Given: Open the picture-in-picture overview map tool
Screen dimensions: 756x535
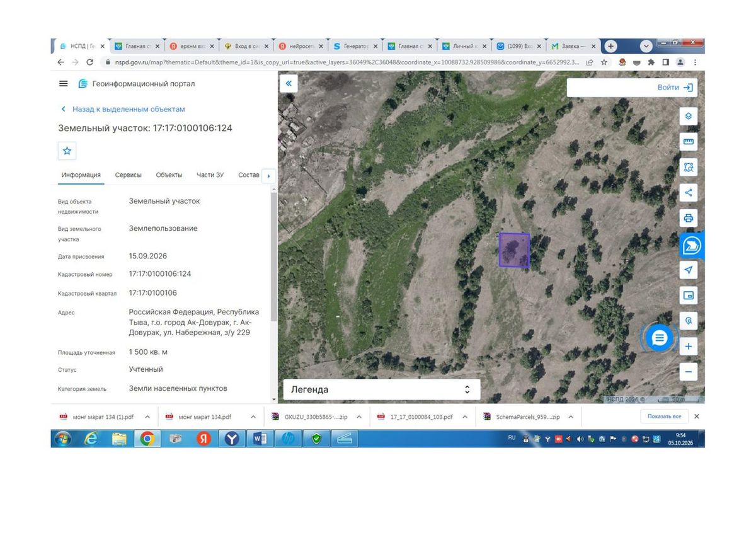Looking at the screenshot, I should pyautogui.click(x=689, y=295).
